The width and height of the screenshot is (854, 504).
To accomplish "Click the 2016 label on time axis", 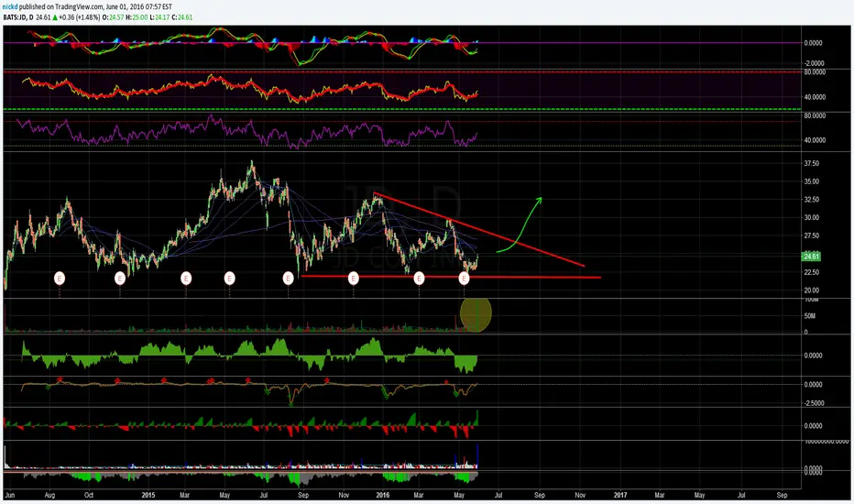I will click(x=383, y=495).
